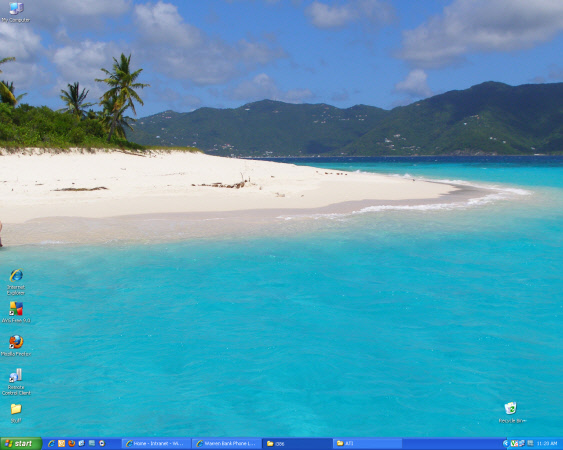Switch to Home - Intranet taskbar window
The height and width of the screenshot is (450, 563).
tap(156, 444)
